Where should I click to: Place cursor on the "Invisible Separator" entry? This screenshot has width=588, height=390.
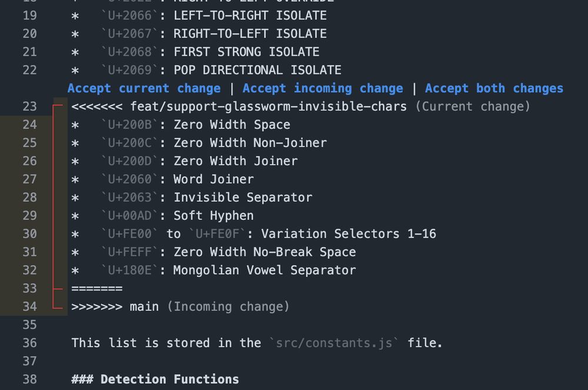point(242,198)
